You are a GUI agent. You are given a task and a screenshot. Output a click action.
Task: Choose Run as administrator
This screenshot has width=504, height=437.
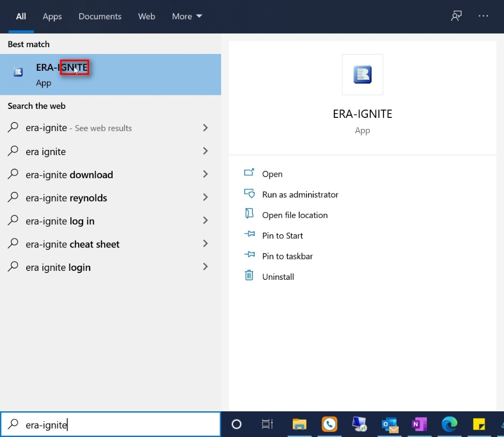coord(300,194)
